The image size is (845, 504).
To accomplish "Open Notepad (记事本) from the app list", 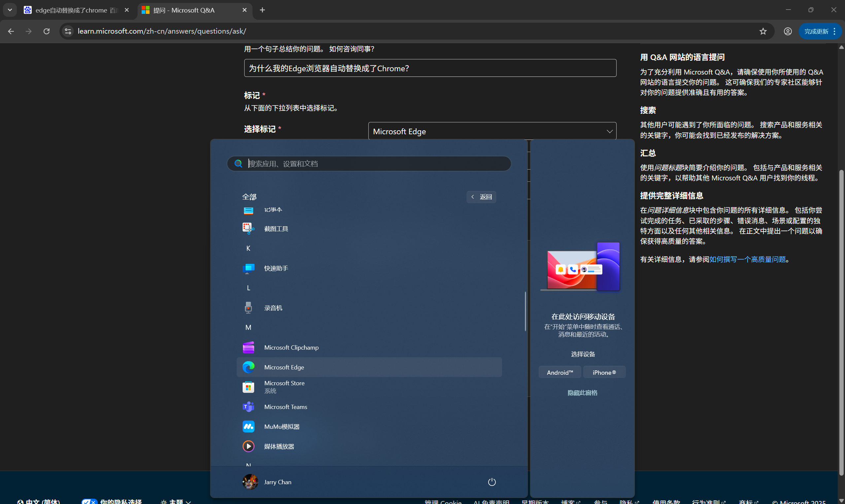I will click(x=274, y=209).
